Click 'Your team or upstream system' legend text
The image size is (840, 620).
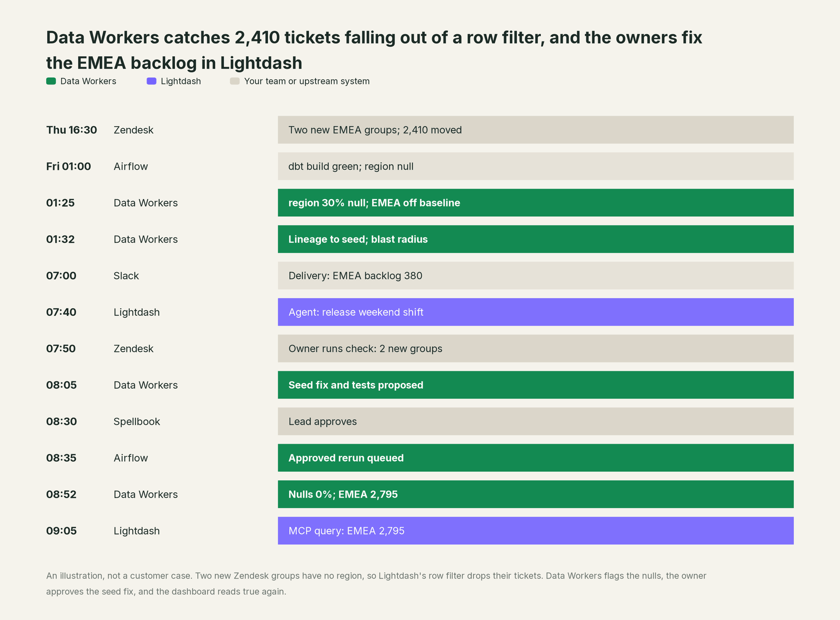307,81
